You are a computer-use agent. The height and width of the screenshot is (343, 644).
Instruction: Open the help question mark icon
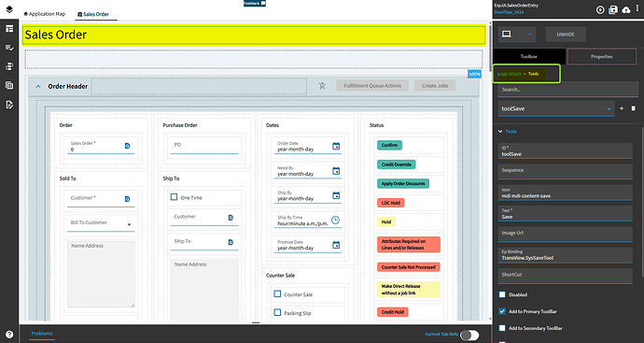coord(9,335)
